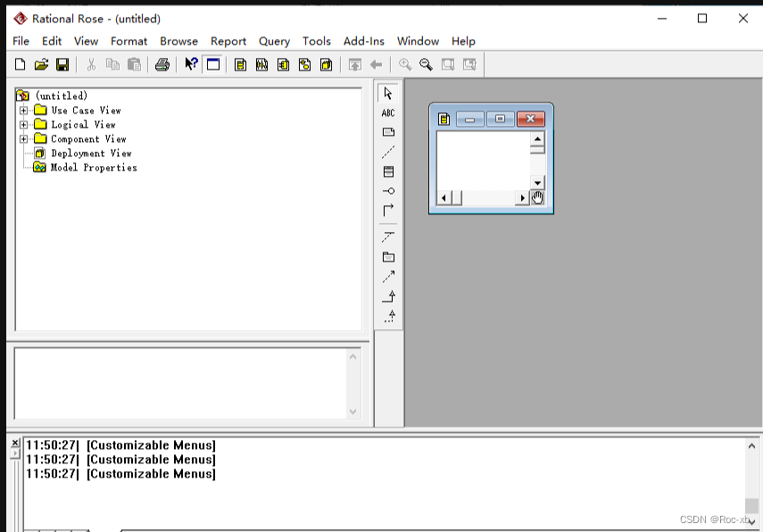Image resolution: width=763 pixels, height=532 pixels.
Task: Choose the Dependency dashed arrow tool
Action: [388, 277]
